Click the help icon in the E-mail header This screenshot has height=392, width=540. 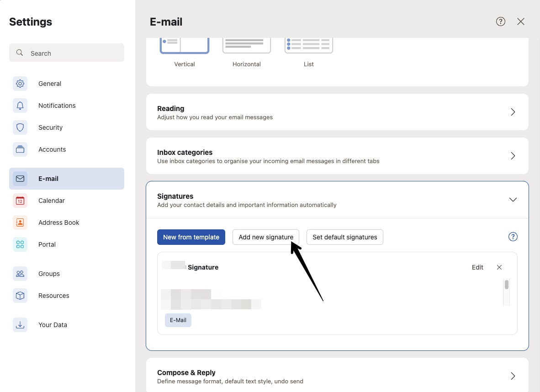(x=501, y=21)
